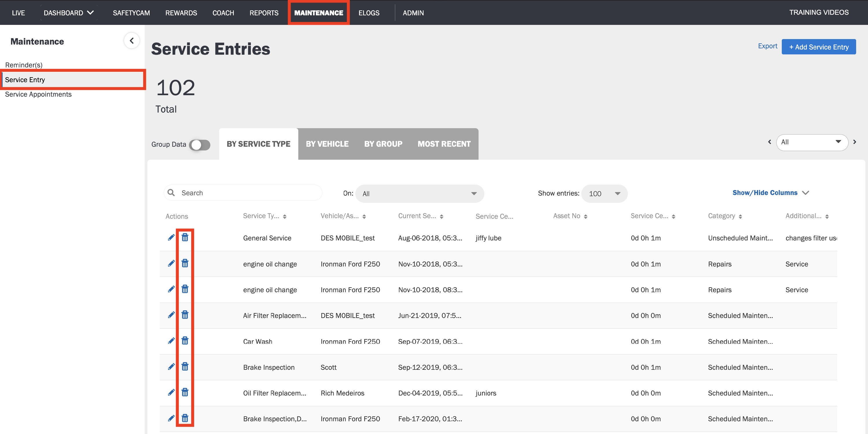
Task: Click the Export link
Action: (767, 46)
